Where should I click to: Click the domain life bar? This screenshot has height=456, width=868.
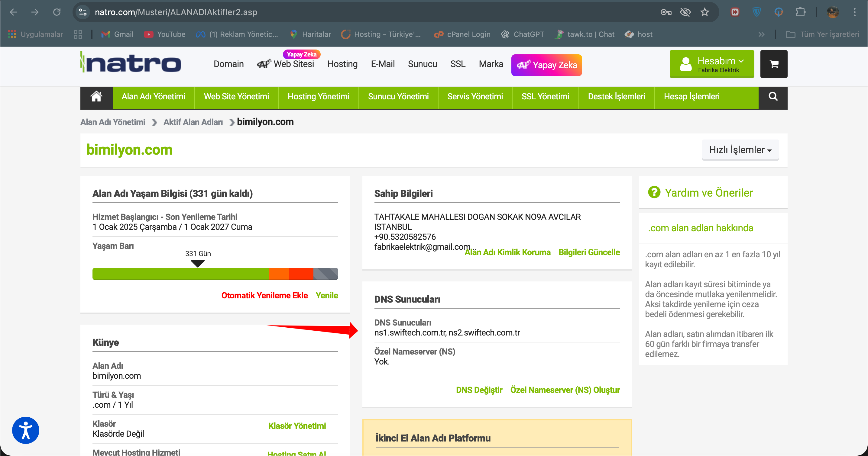point(215,274)
